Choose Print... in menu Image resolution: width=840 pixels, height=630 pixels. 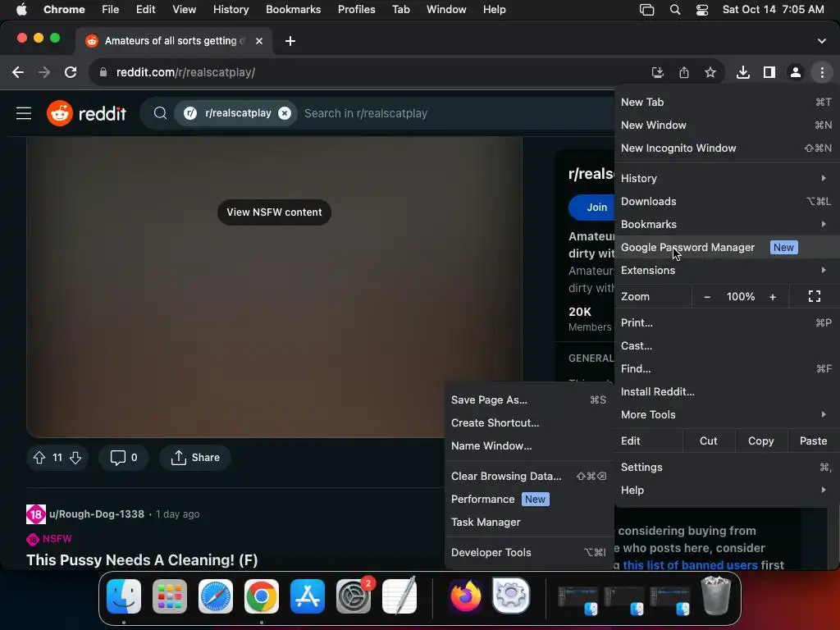coord(726,323)
